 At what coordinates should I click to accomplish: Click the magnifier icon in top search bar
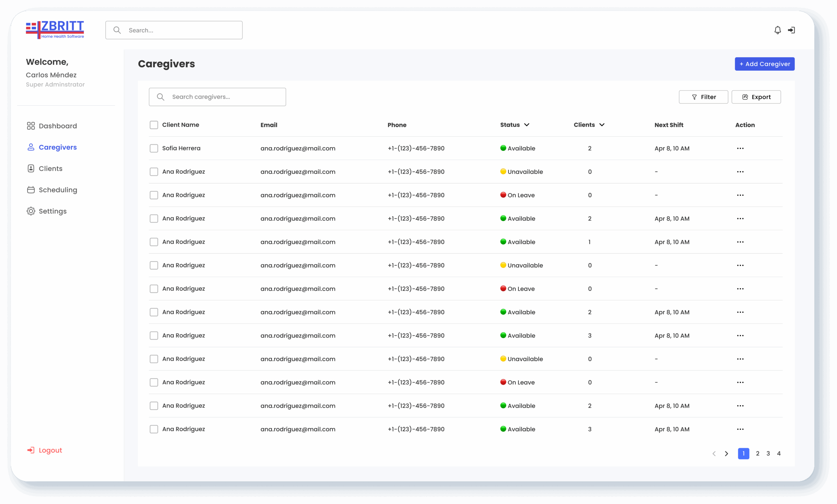click(x=117, y=30)
